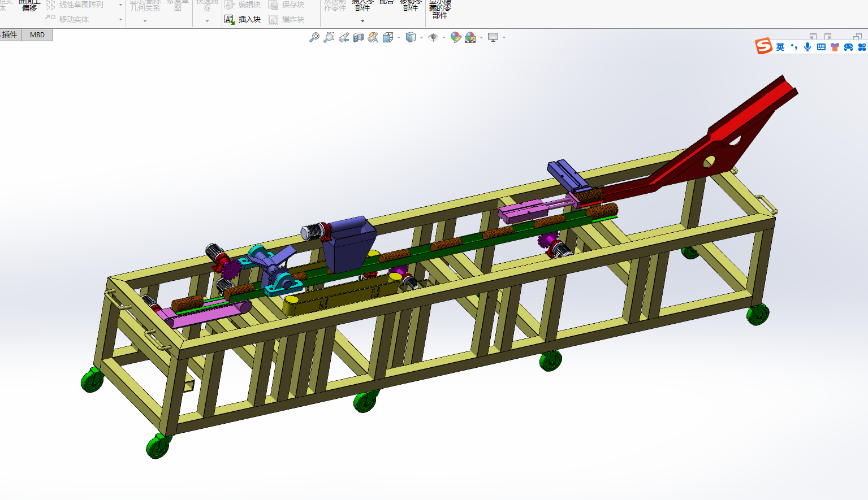
Task: Toggle the Section View icon
Action: (359, 37)
